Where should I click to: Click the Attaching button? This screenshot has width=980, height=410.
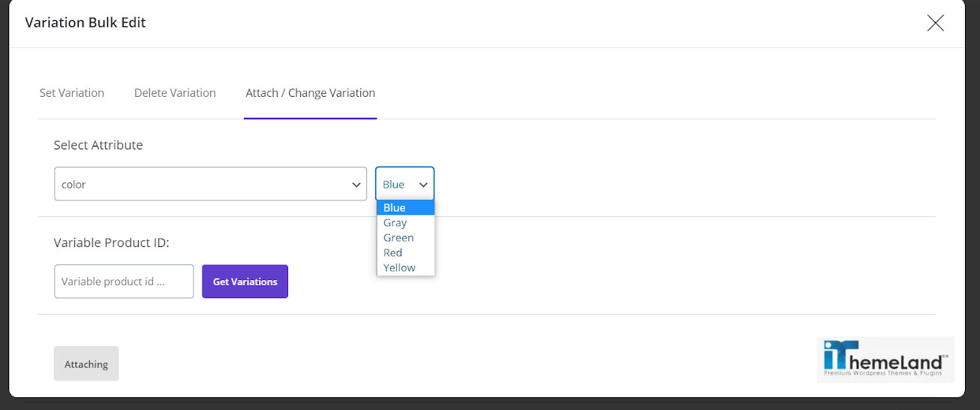coord(86,363)
